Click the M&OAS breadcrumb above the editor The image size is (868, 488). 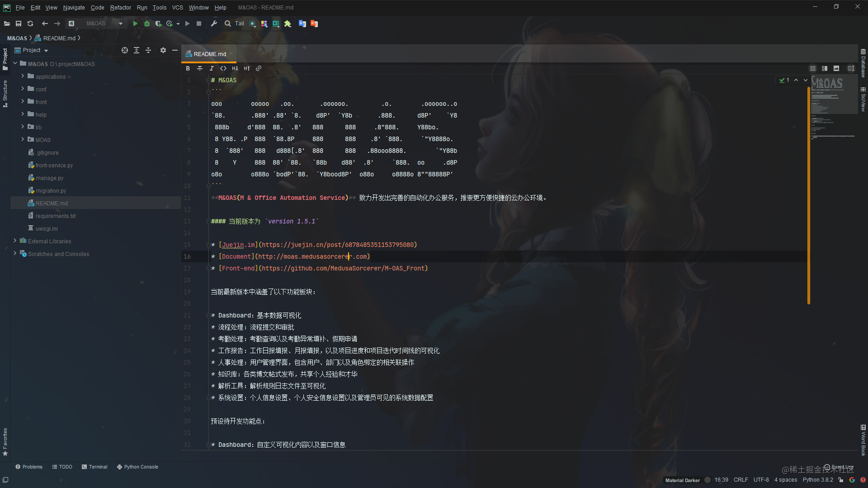17,38
